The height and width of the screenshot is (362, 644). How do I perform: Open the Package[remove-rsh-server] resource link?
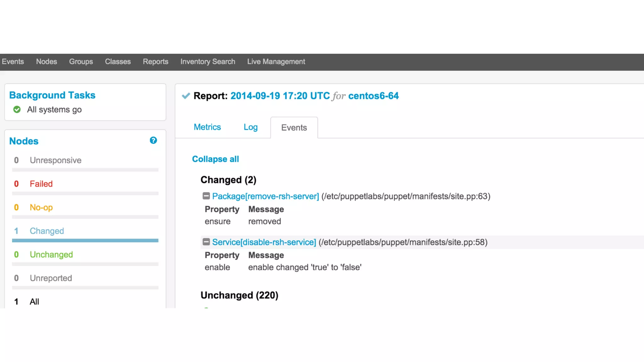coord(265,196)
